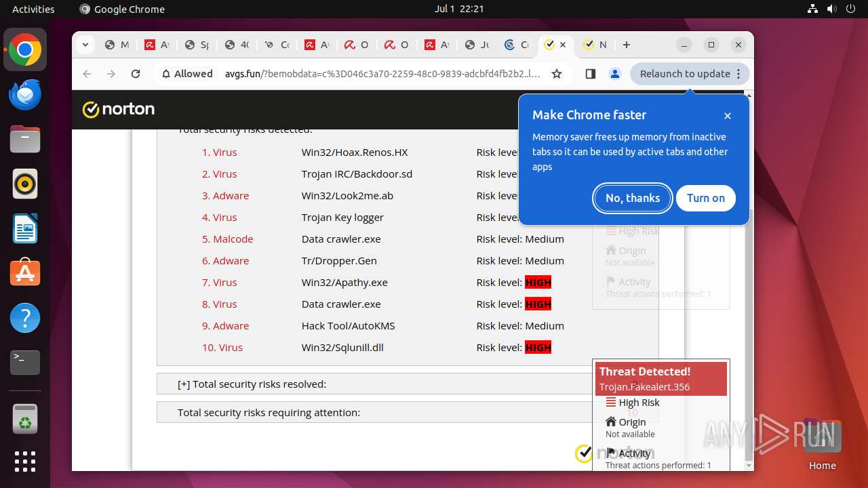Click the 1. Virus threat entry
Screen dimensions: 868x488
point(219,152)
